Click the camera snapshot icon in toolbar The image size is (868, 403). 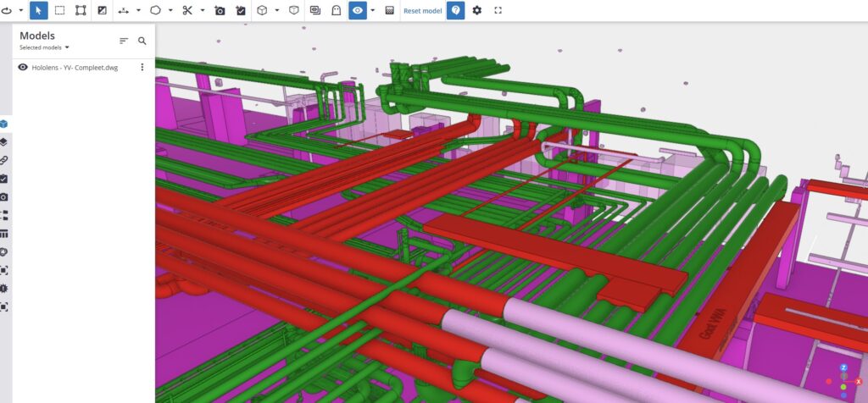click(x=220, y=10)
